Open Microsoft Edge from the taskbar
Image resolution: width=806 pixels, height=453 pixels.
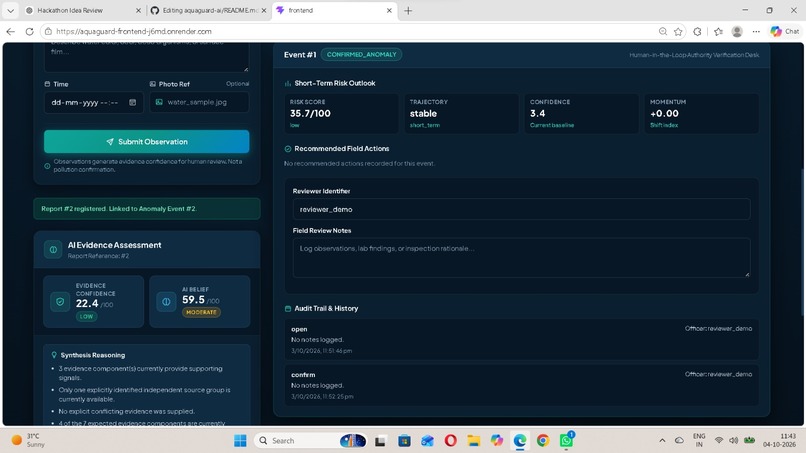coord(520,441)
